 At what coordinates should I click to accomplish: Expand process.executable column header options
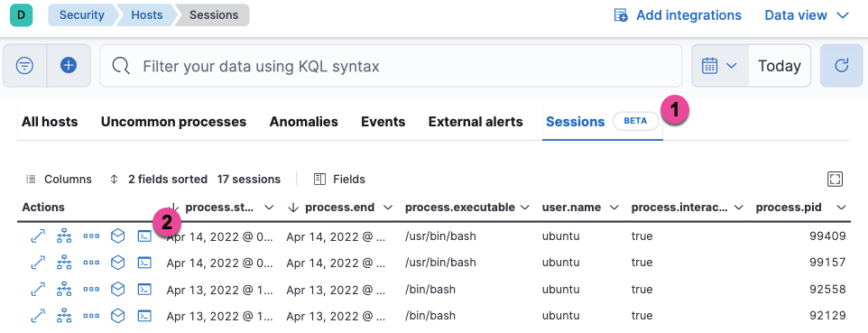[525, 208]
